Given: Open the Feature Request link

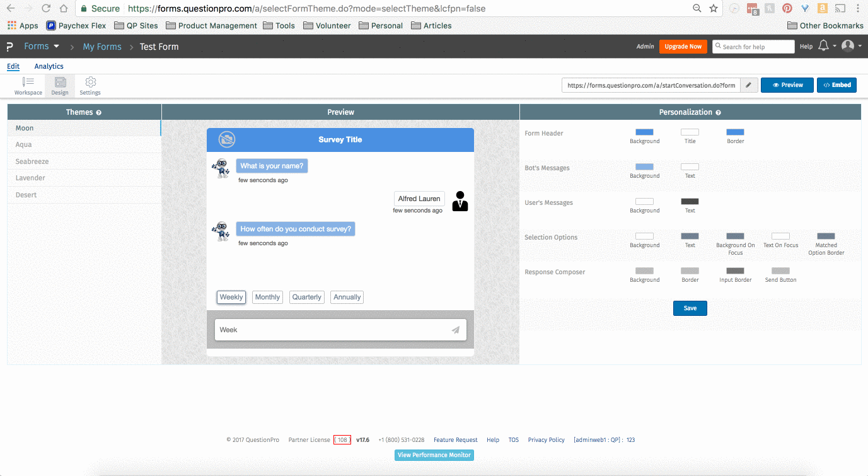Looking at the screenshot, I should (x=456, y=440).
